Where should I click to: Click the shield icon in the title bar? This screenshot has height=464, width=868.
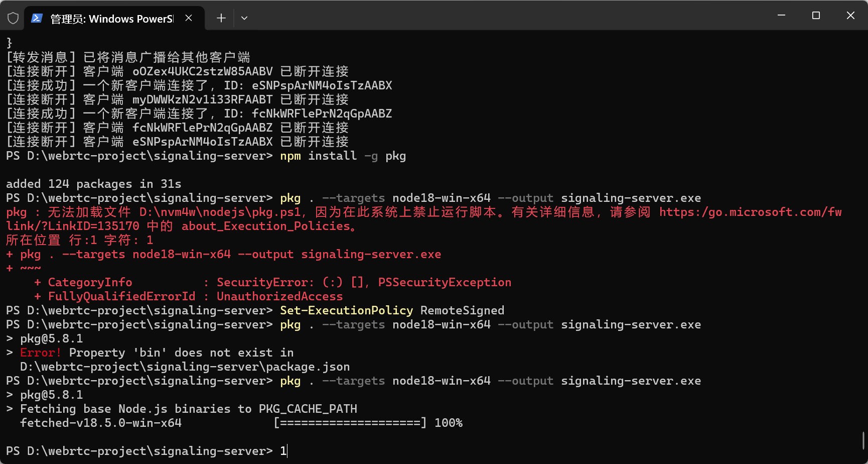point(13,18)
